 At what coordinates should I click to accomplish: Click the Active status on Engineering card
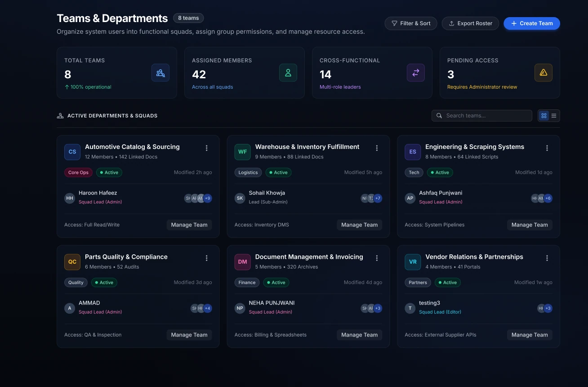click(440, 172)
